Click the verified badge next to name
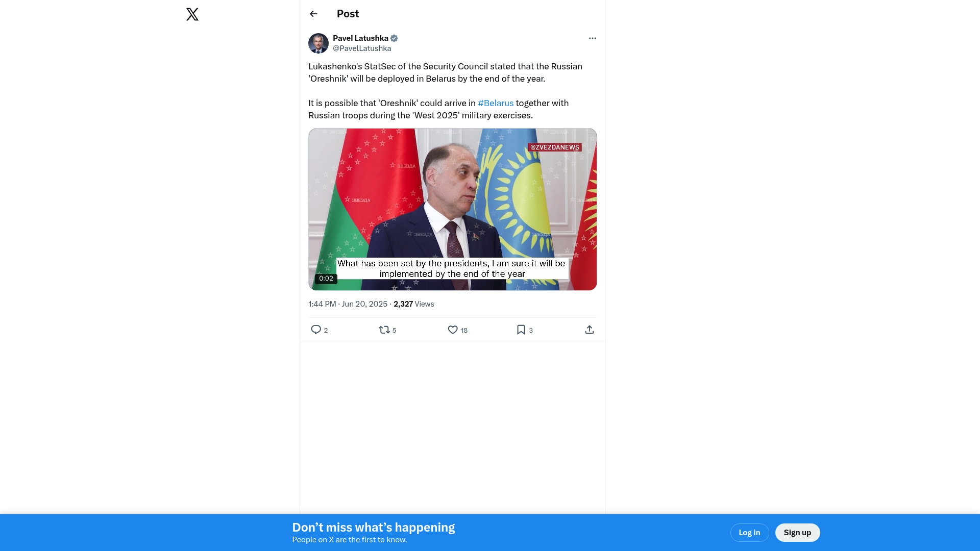Screen dimensions: 980x551 click(394, 38)
